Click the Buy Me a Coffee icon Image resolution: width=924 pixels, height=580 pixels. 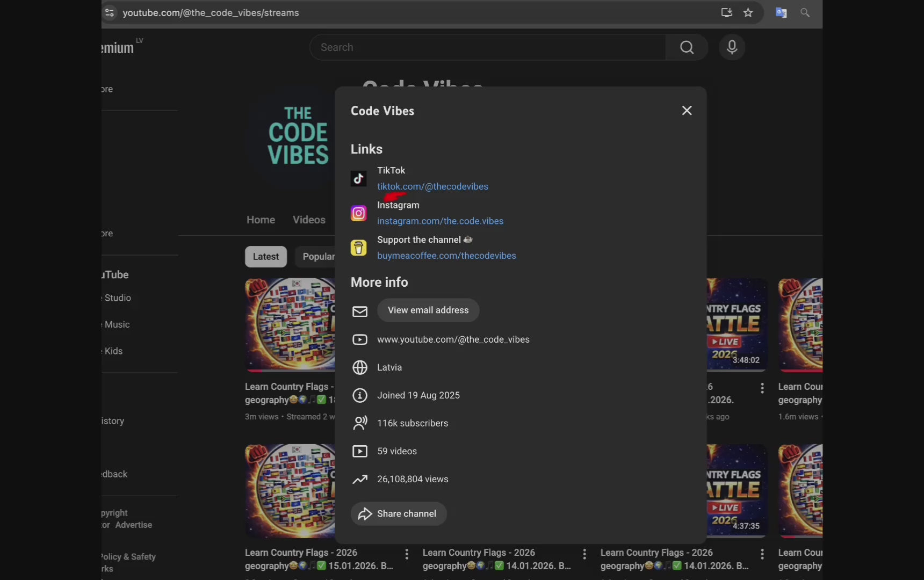coord(358,248)
